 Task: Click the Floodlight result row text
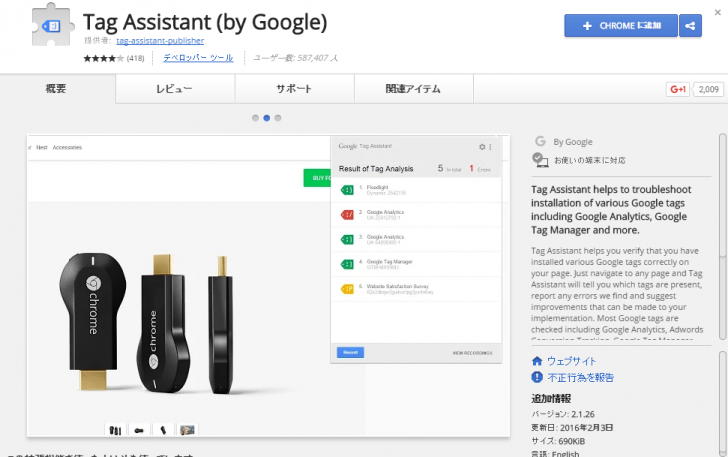[x=386, y=190]
